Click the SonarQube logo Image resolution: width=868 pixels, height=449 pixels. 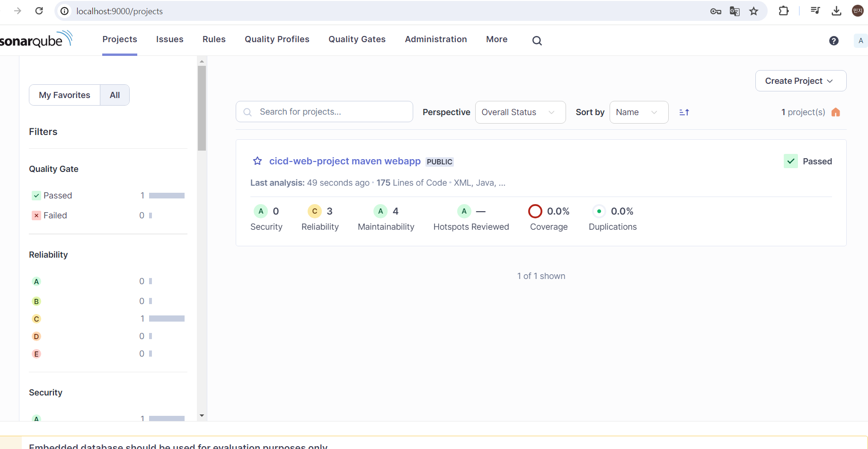click(x=36, y=40)
